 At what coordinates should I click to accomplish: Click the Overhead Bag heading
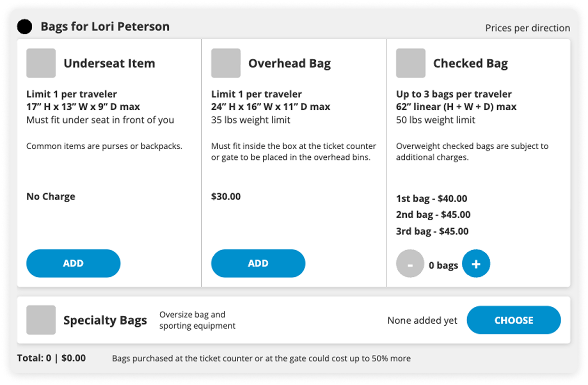(x=289, y=63)
